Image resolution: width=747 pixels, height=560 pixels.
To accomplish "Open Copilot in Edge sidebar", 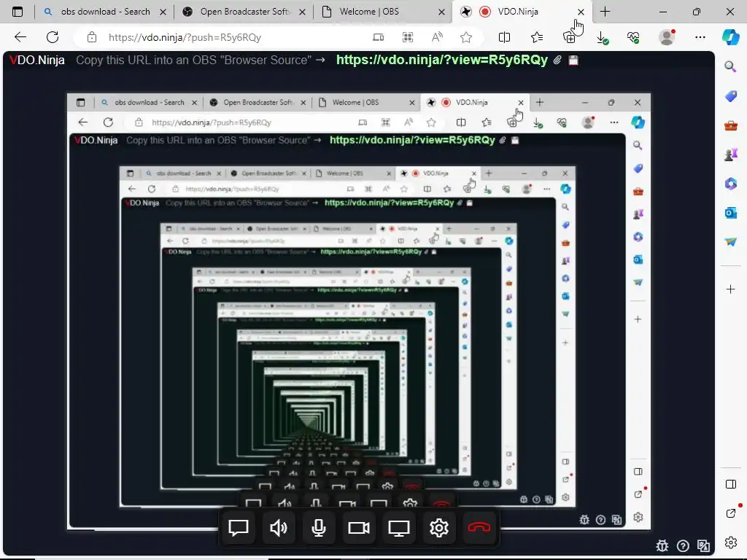I will 730,37.
